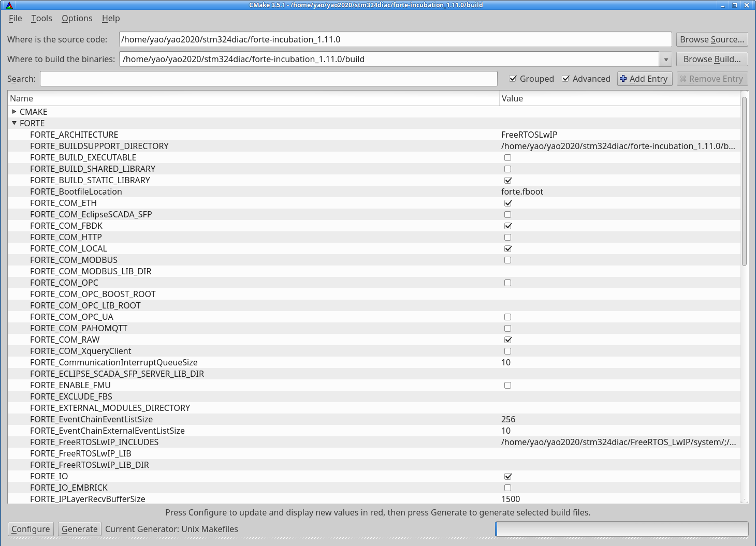
Task: Click inside the Search field
Action: point(269,78)
